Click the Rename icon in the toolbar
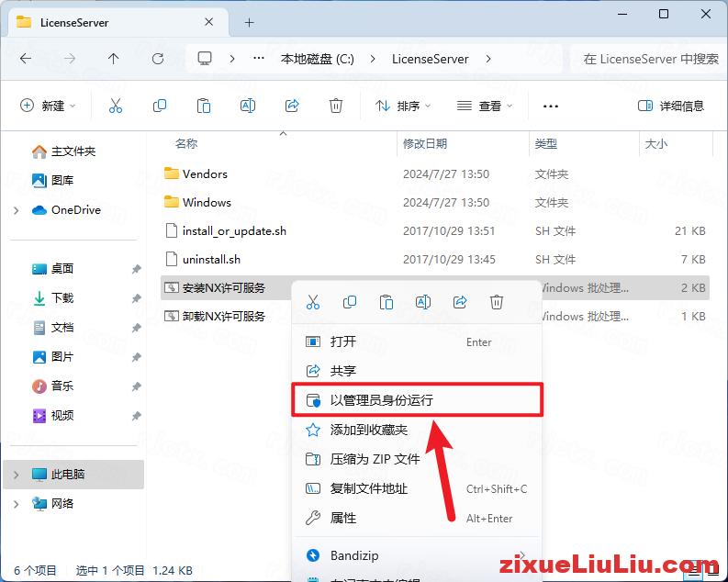The width and height of the screenshot is (728, 582). tap(248, 106)
